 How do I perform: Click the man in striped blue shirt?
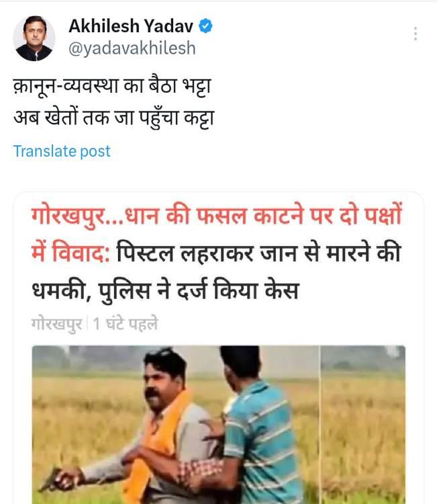(254, 427)
